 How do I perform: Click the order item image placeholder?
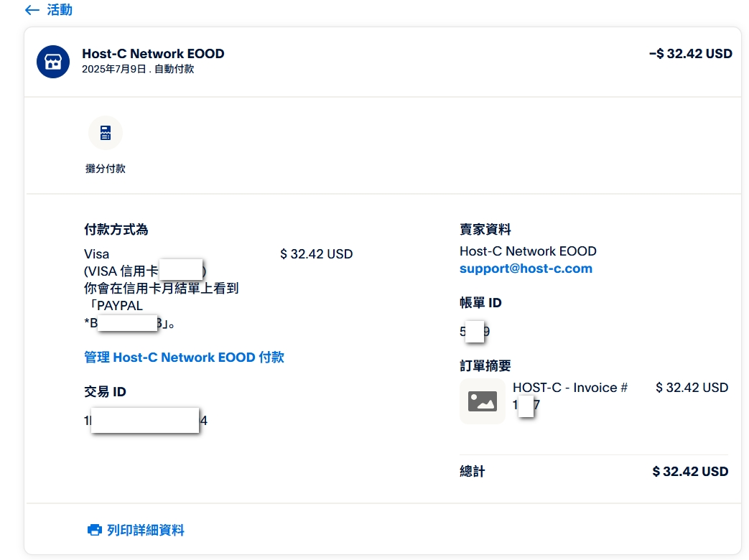483,401
